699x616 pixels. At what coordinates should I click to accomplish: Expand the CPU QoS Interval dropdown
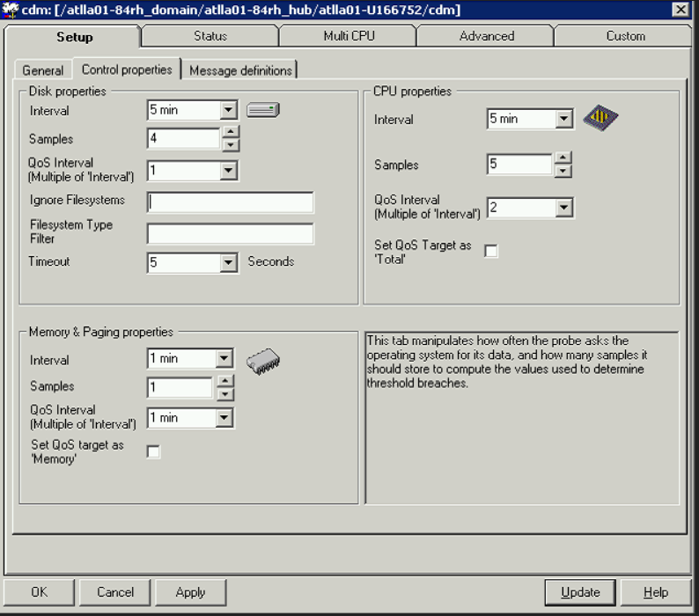point(564,208)
